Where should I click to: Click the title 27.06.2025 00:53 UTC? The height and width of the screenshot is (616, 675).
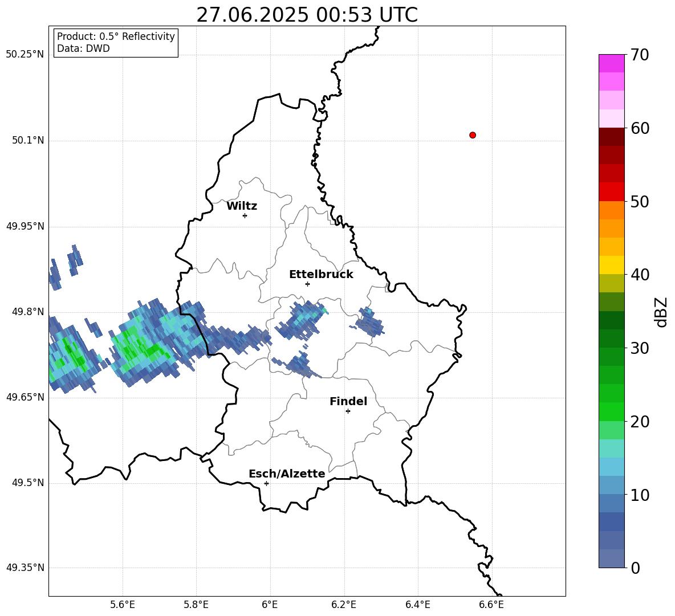tap(307, 15)
